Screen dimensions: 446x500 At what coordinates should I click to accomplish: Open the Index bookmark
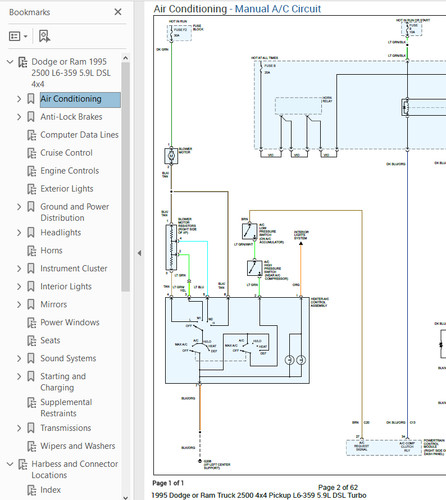50,490
